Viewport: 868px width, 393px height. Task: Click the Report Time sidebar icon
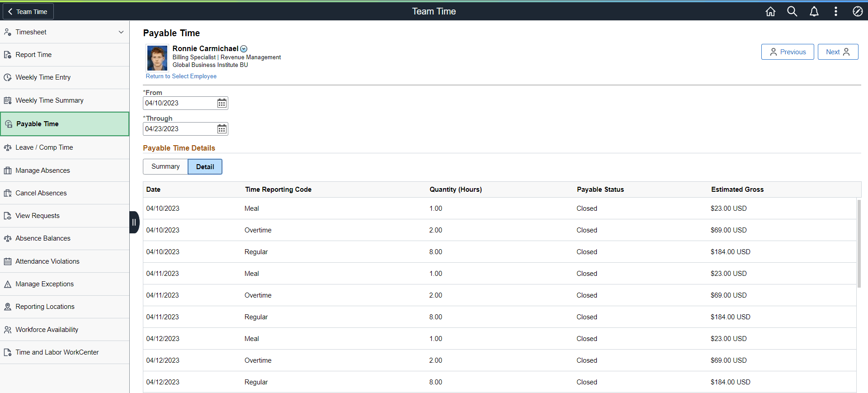tap(8, 55)
